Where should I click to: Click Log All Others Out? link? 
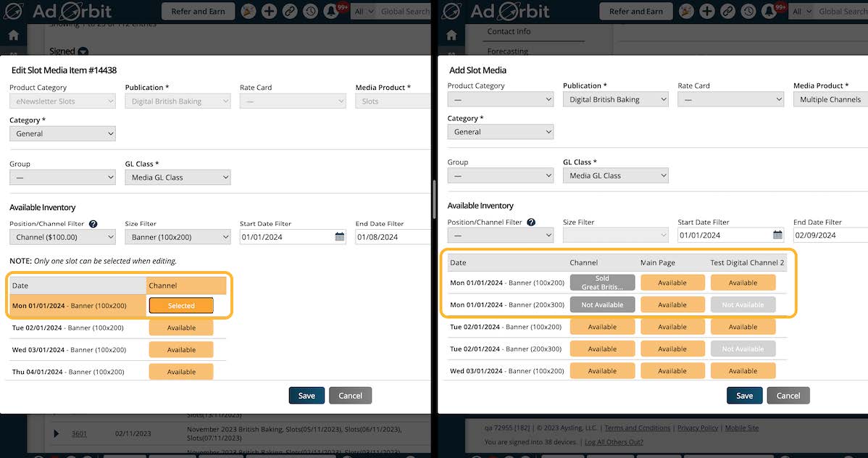(614, 442)
